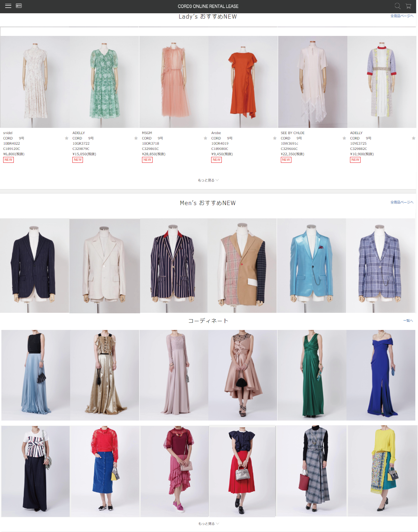Open the gold metallic gown outfit
The width and height of the screenshot is (418, 532).
click(x=105, y=375)
